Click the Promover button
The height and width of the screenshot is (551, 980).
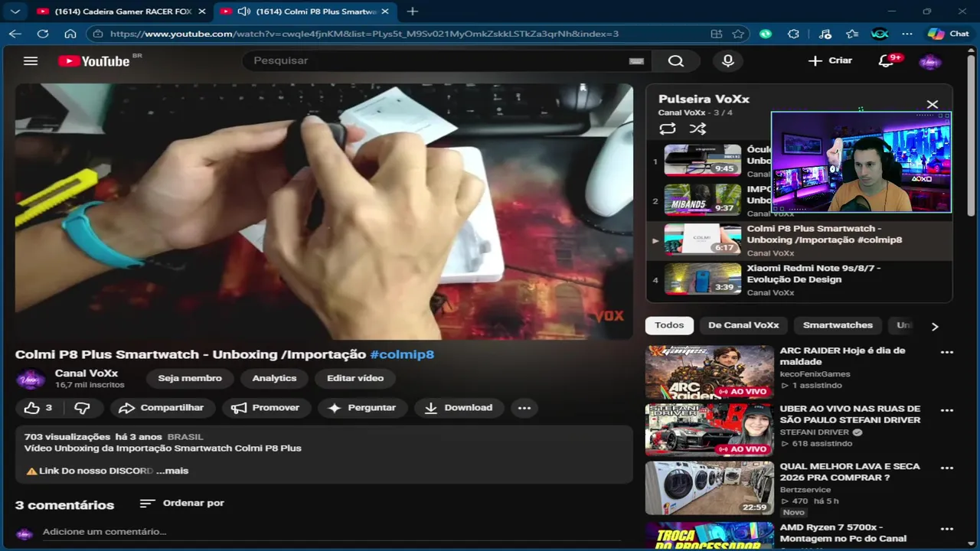click(266, 408)
